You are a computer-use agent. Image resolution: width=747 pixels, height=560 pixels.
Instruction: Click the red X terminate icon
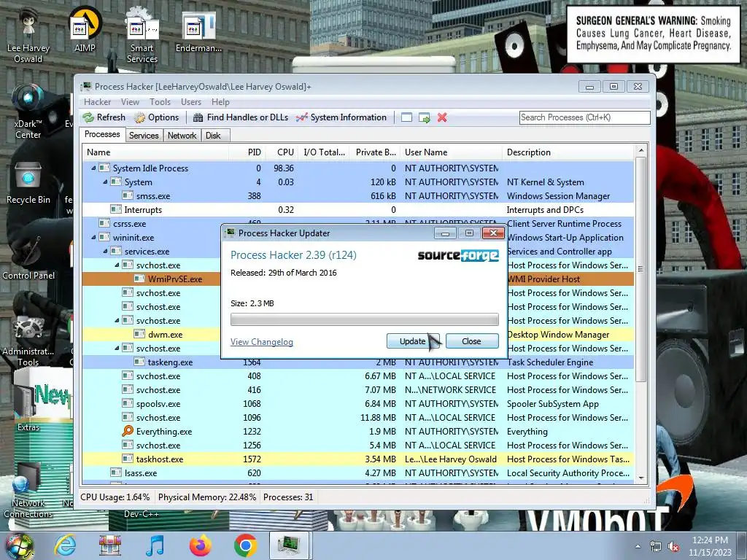(442, 117)
